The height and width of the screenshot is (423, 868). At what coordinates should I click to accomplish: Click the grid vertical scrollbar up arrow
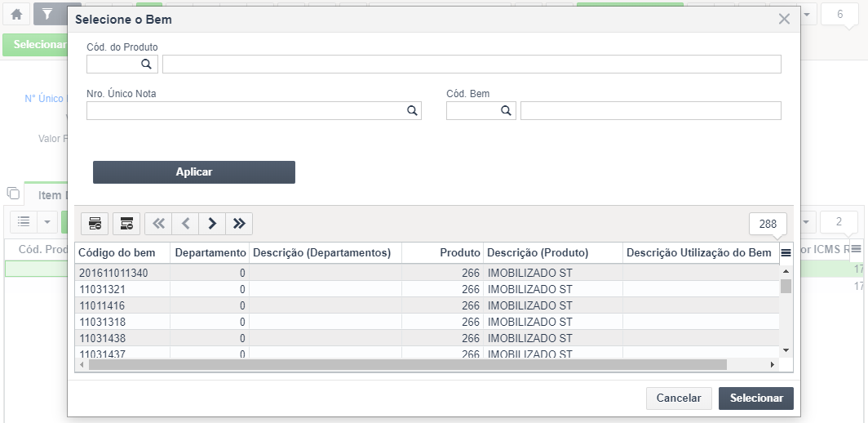coord(786,271)
